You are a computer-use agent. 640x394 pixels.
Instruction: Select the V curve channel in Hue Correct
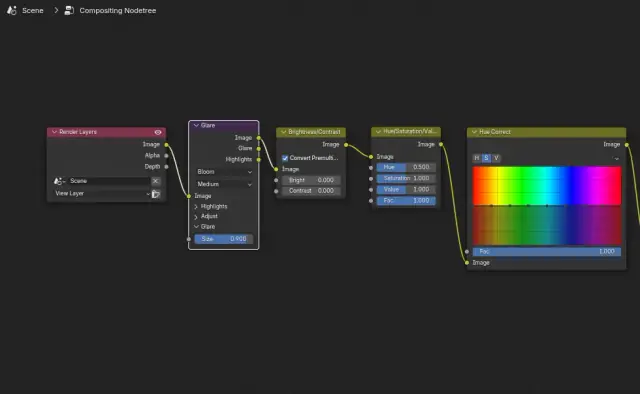click(496, 158)
